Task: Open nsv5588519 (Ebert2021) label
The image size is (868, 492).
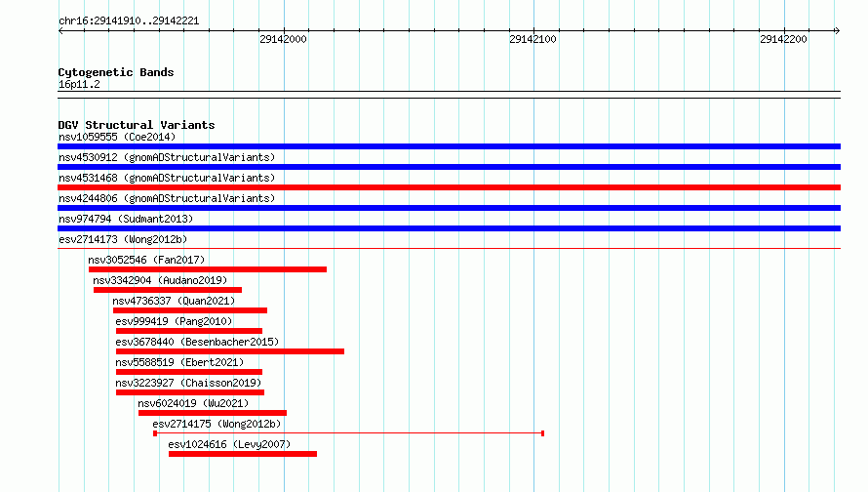Action: click(x=179, y=362)
